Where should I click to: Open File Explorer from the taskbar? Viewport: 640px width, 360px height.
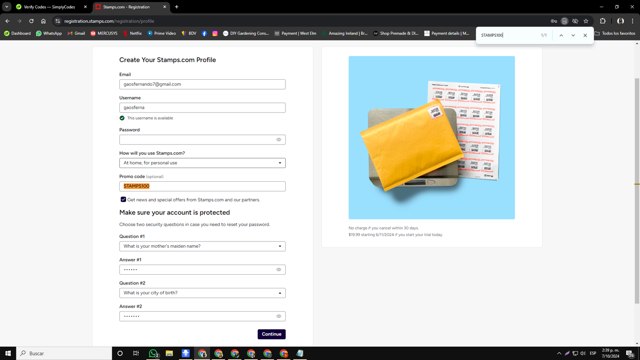click(x=169, y=353)
